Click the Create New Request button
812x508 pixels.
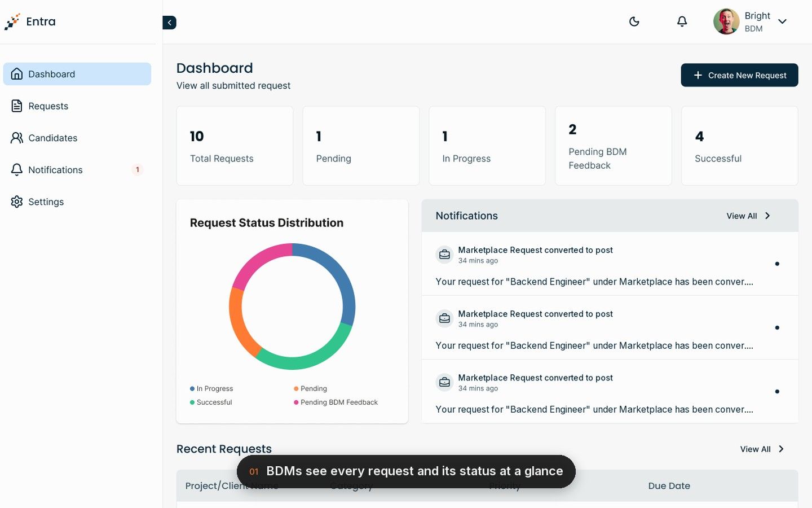pos(739,75)
